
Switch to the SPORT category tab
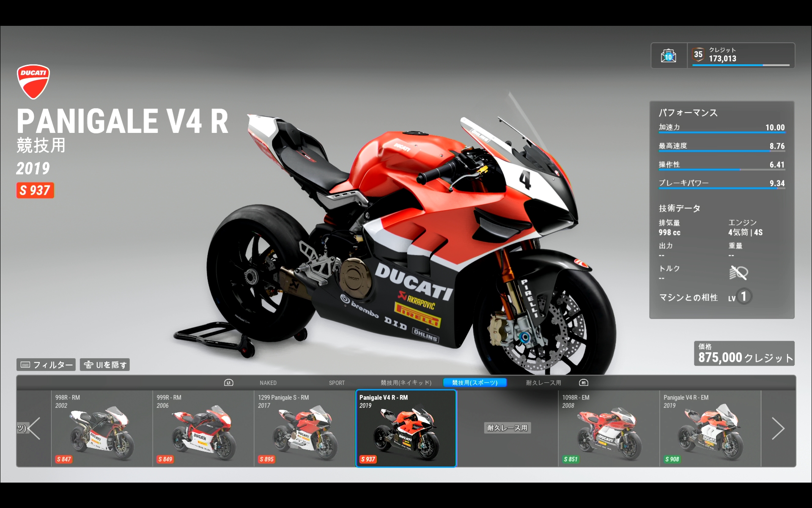click(x=337, y=383)
